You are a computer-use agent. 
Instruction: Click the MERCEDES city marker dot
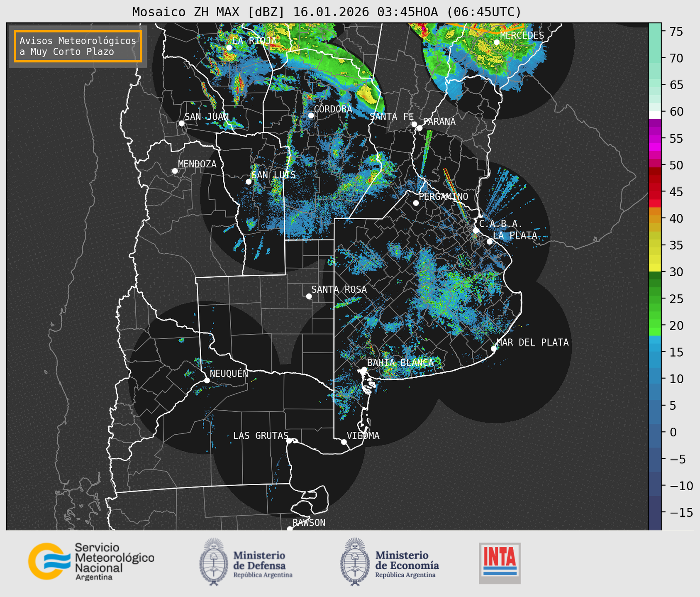tap(497, 42)
